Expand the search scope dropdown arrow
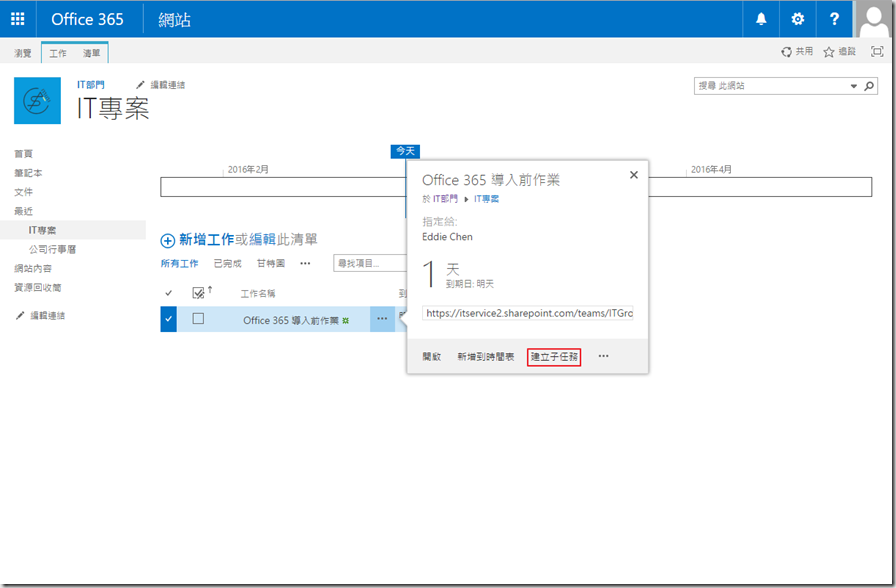This screenshot has width=896, height=588. coord(854,86)
